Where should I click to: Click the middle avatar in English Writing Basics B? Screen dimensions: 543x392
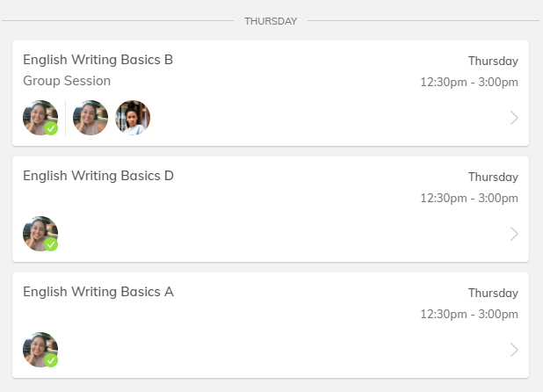[x=90, y=118]
